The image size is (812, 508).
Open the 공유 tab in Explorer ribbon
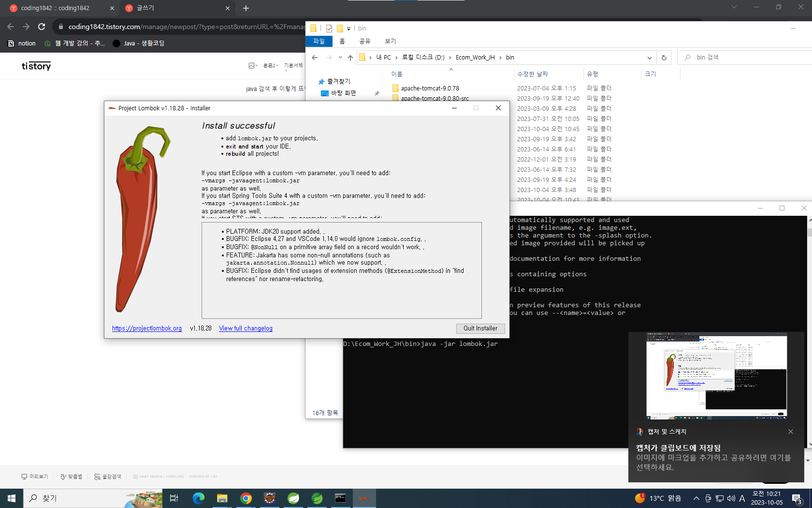click(x=365, y=41)
